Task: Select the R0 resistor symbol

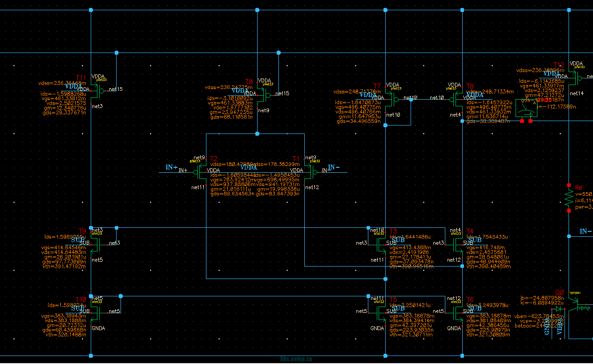Action: click(x=569, y=198)
